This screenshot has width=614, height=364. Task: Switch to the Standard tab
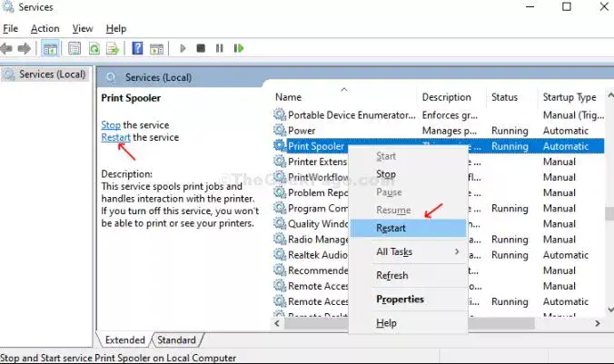176,340
